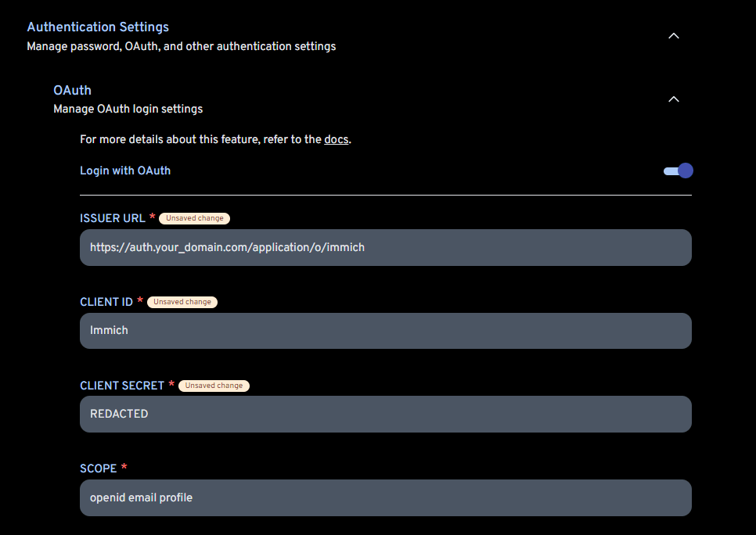The image size is (756, 535).
Task: Click the Unsaved change badge beside Client Secret
Action: click(x=214, y=386)
